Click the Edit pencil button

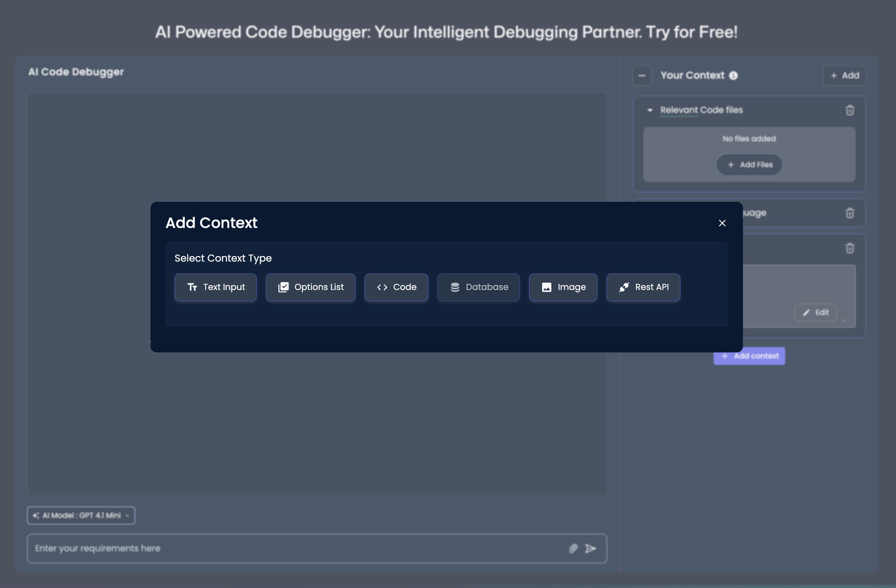click(x=815, y=313)
